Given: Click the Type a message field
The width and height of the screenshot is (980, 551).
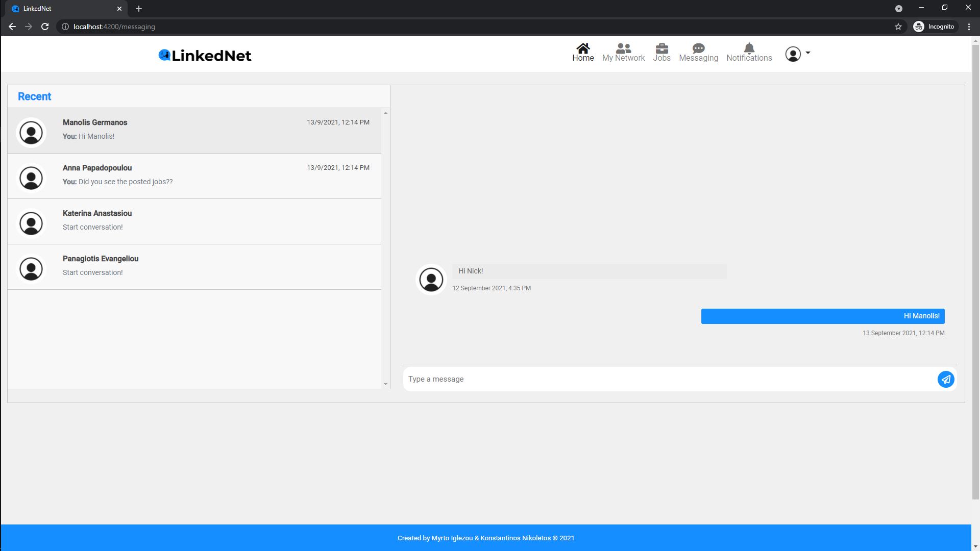Looking at the screenshot, I should [669, 379].
